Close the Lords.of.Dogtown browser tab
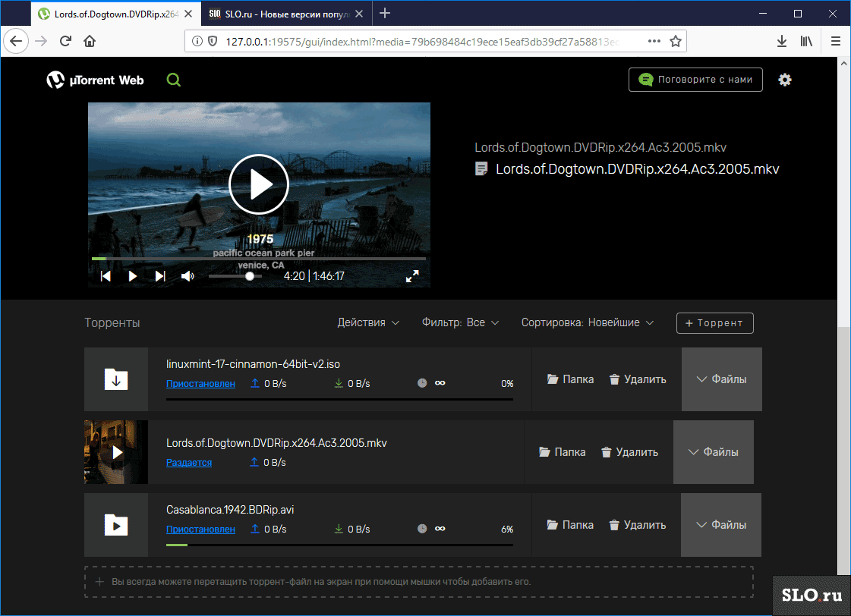 188,14
